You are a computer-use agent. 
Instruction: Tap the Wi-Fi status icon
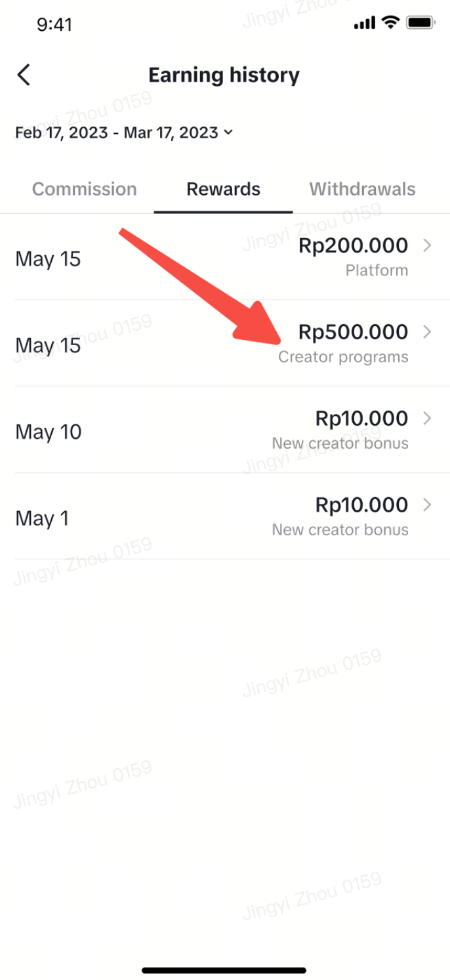[x=390, y=23]
